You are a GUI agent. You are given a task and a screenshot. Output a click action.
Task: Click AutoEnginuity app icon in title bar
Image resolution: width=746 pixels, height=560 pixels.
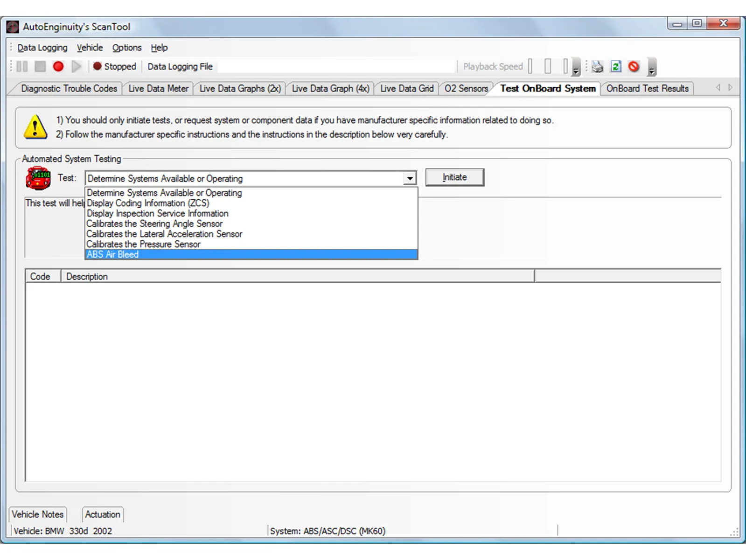coord(13,27)
